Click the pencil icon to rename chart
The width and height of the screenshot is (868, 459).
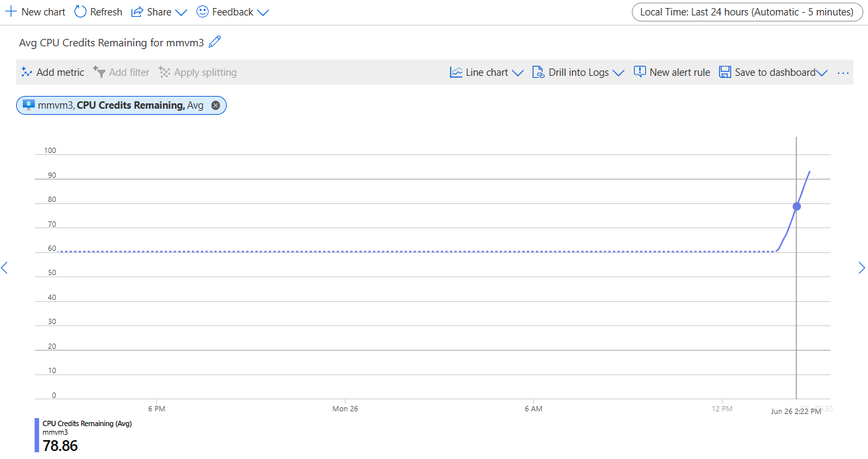[215, 42]
